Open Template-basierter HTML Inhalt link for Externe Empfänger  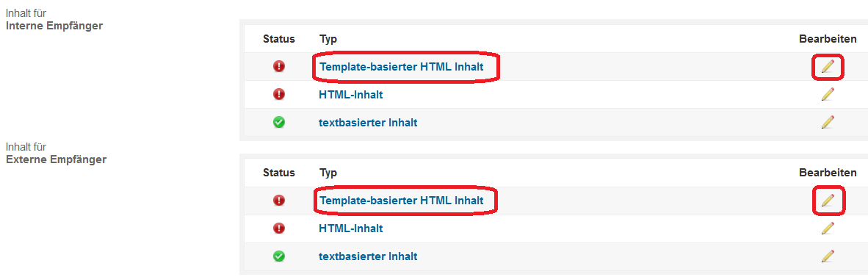coord(402,201)
